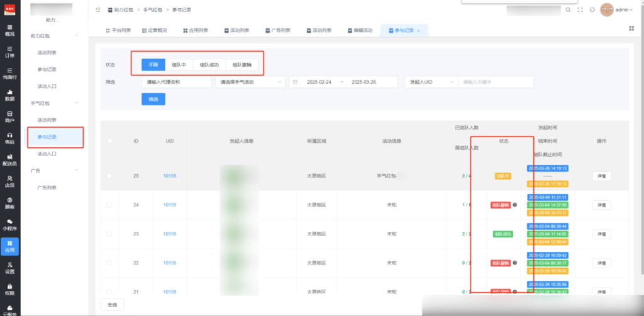Check the select-all checkbox in table header
644x316 pixels.
[110, 141]
